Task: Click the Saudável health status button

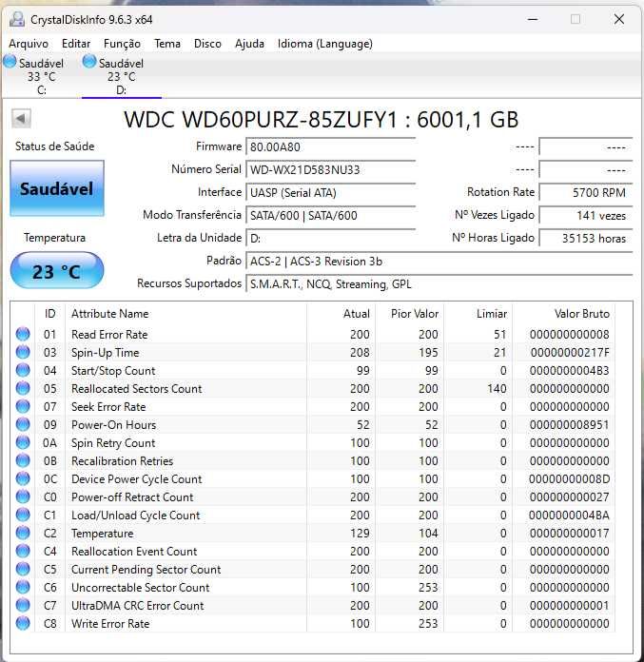Action: 57,188
